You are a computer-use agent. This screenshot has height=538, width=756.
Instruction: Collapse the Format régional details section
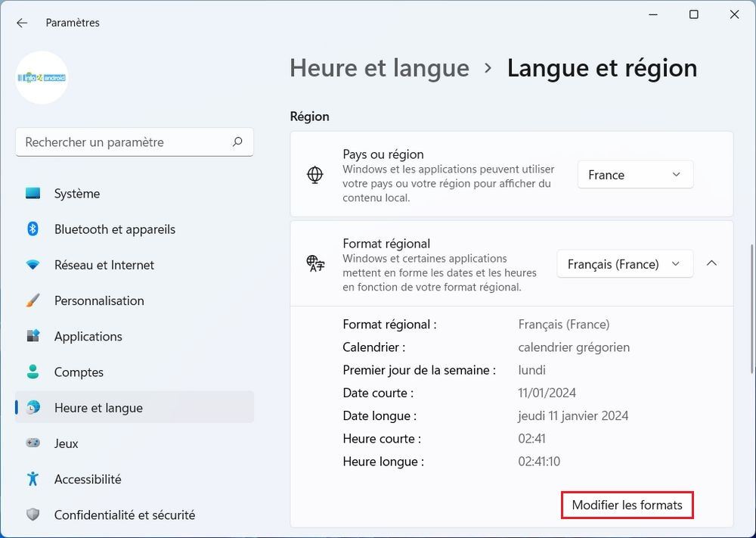(x=711, y=263)
